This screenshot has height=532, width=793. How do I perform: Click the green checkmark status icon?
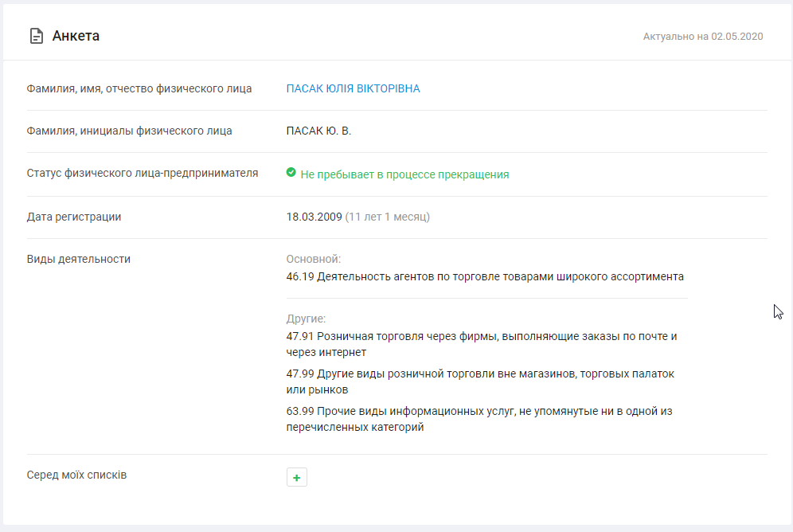291,173
